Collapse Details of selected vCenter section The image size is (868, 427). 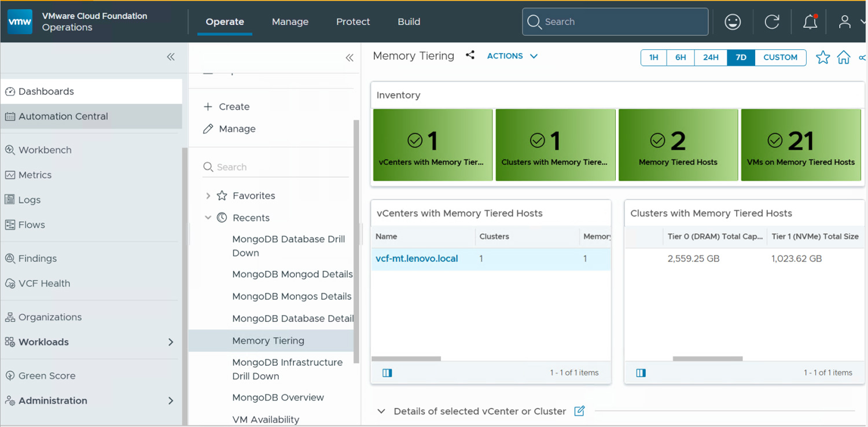[x=381, y=411]
